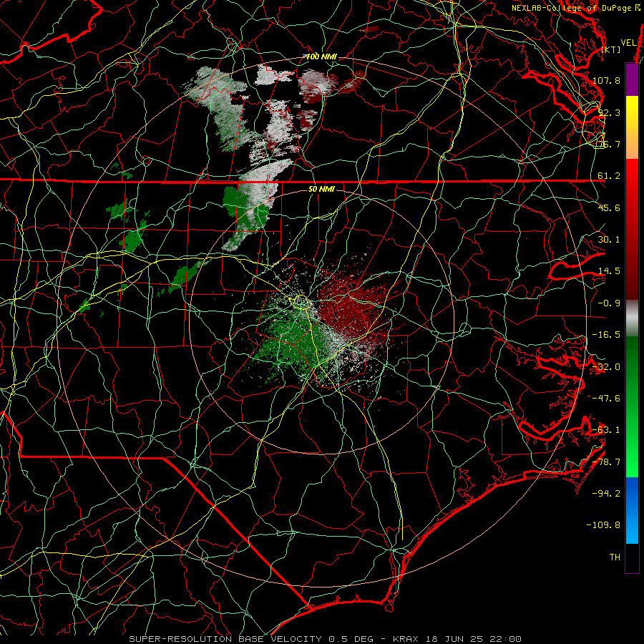
Task: Click the -47.6 velocity scale value
Action: point(606,399)
